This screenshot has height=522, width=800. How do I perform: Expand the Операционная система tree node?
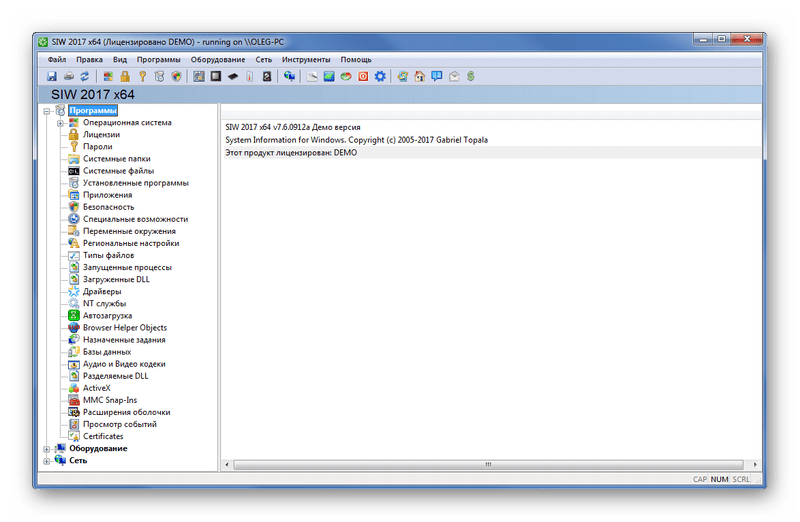[60, 123]
